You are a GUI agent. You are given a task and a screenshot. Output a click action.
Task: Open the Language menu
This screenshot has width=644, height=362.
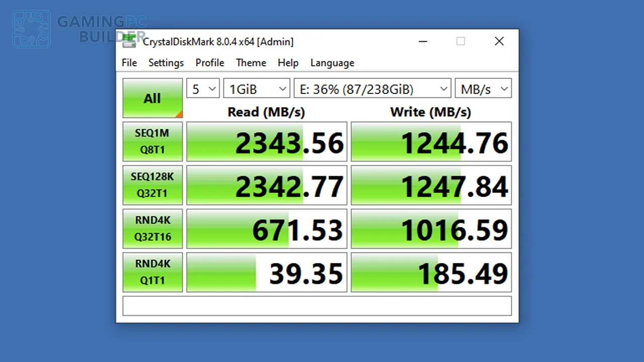point(332,63)
